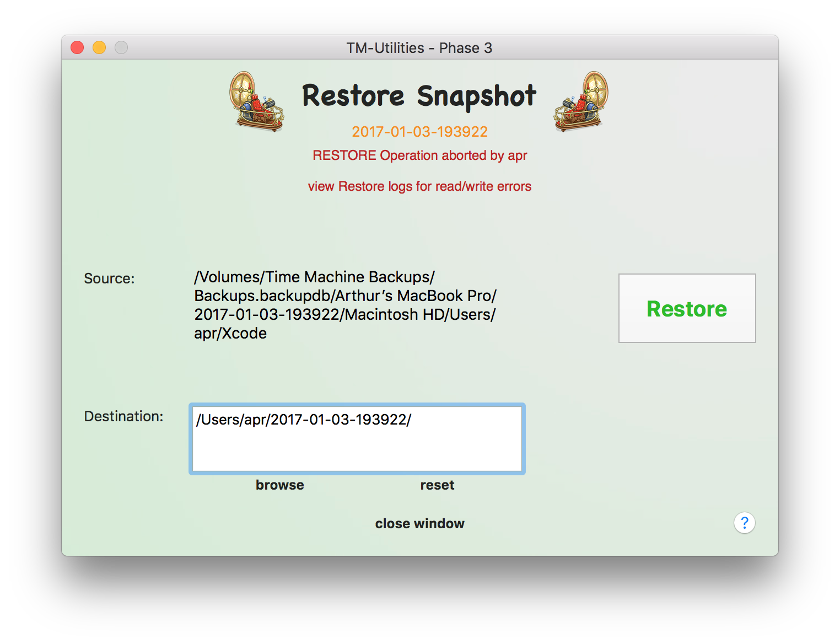The height and width of the screenshot is (644, 840).
Task: Click the green Restore button
Action: (x=687, y=308)
